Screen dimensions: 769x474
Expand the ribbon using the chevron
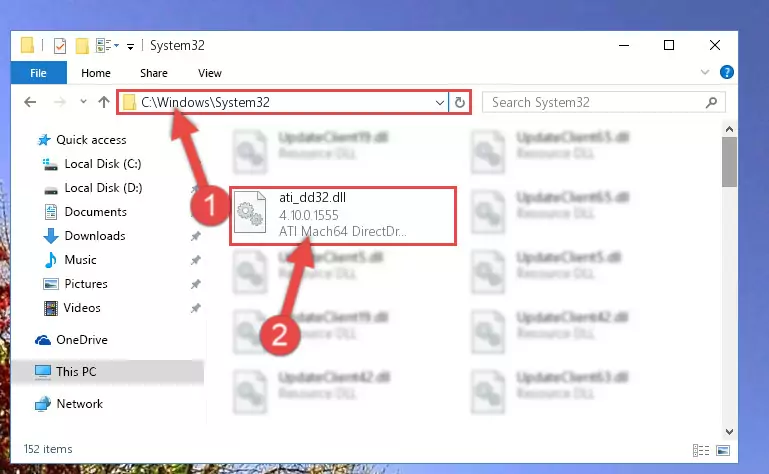point(705,73)
